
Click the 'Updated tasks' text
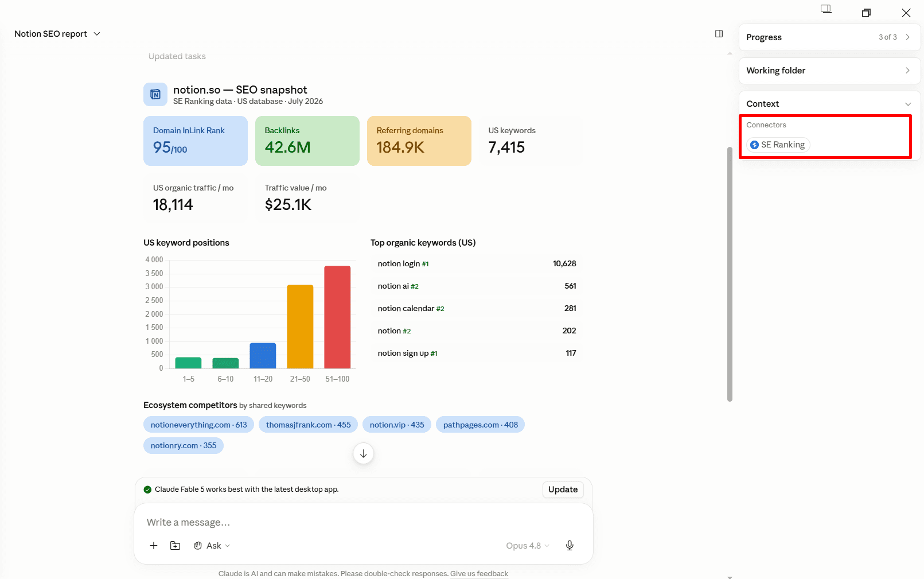[x=177, y=56]
